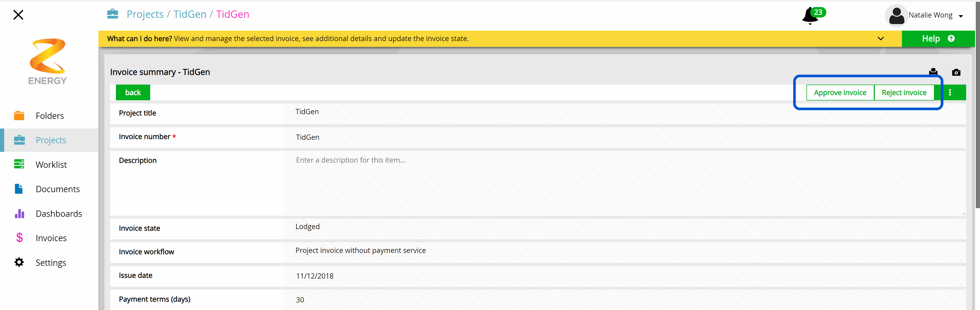Viewport: 980px width, 310px height.
Task: Expand the yellow help banner chevron
Action: click(x=881, y=38)
